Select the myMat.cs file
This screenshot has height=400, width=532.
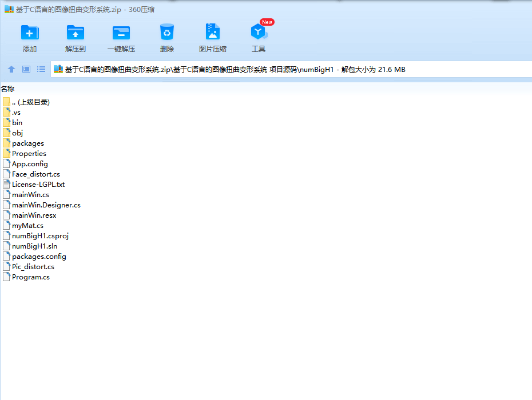point(23,225)
